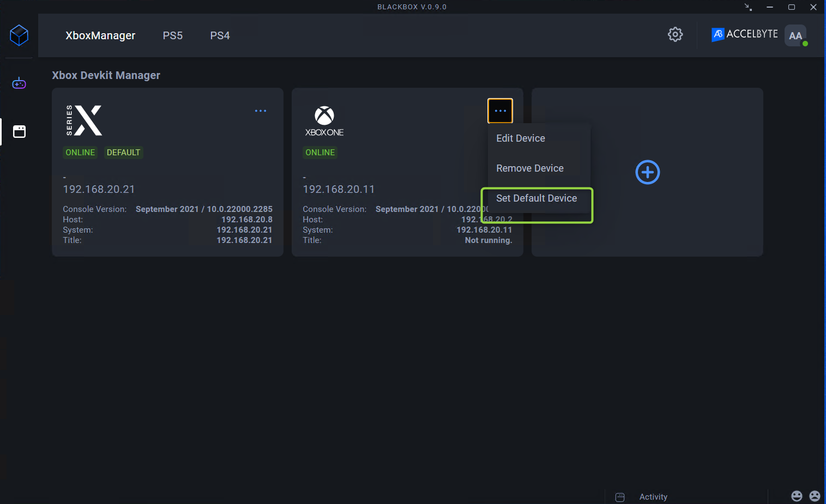Viewport: 826px width, 504px height.
Task: Switch to the PS5 tab
Action: click(x=173, y=35)
